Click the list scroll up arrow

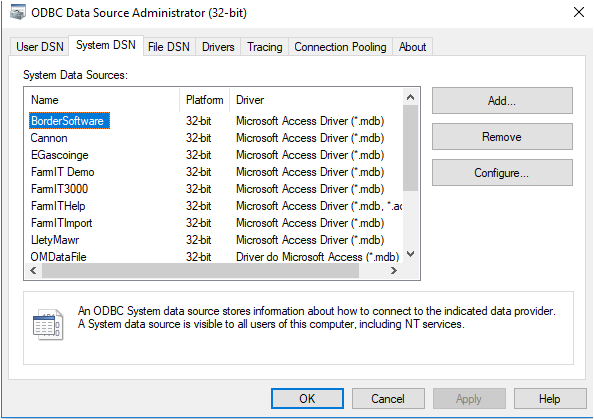pyautogui.click(x=410, y=98)
